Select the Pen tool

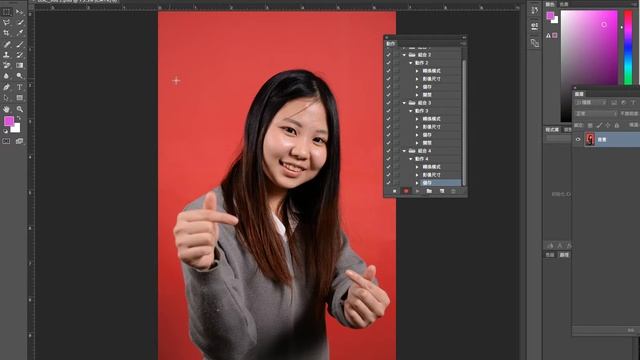[7, 87]
